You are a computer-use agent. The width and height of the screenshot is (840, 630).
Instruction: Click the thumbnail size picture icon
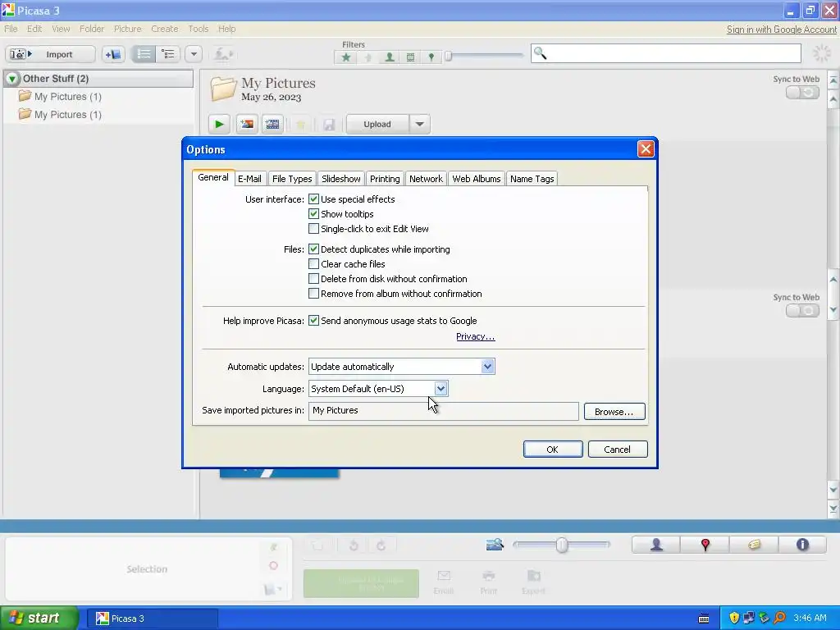[x=495, y=545]
